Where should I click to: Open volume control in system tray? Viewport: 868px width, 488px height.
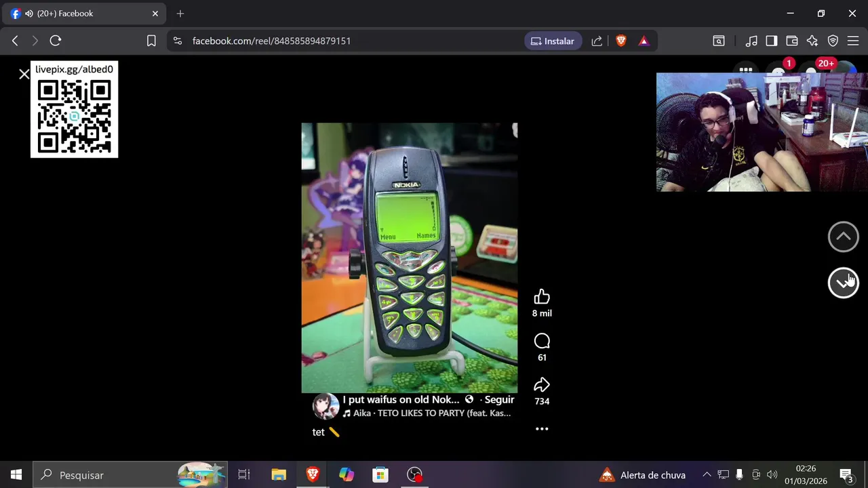pyautogui.click(x=772, y=475)
